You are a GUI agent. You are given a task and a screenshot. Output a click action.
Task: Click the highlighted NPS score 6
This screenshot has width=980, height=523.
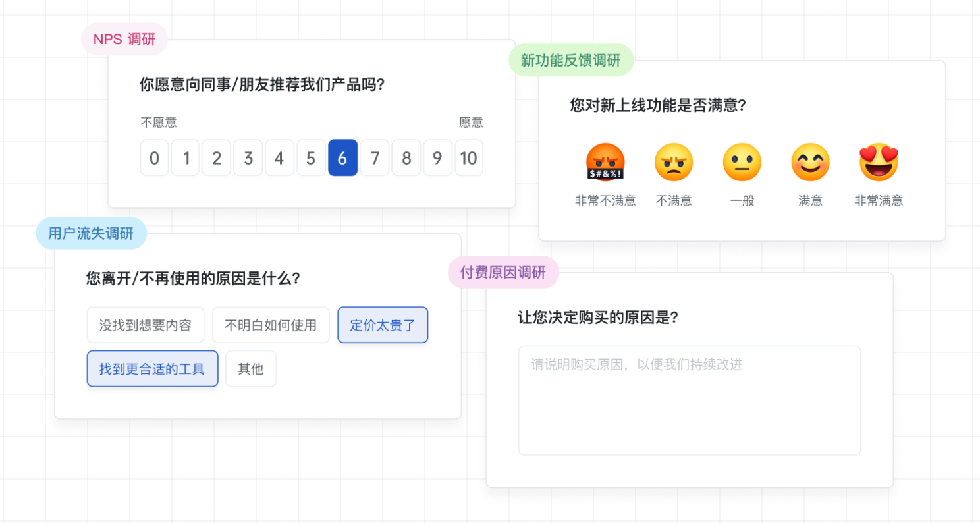pos(343,158)
